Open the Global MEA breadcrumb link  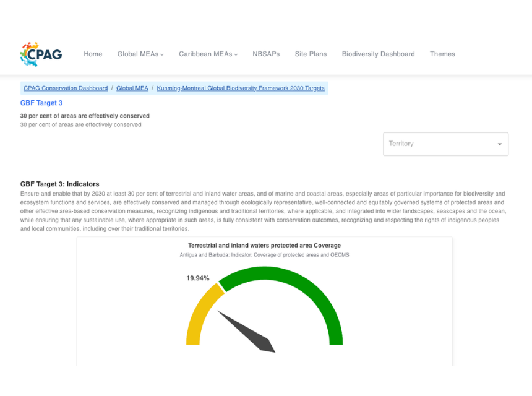click(x=132, y=88)
